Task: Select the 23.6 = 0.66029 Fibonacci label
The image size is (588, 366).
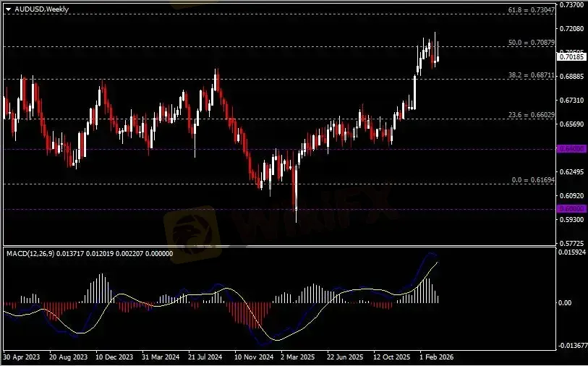Action: point(532,115)
